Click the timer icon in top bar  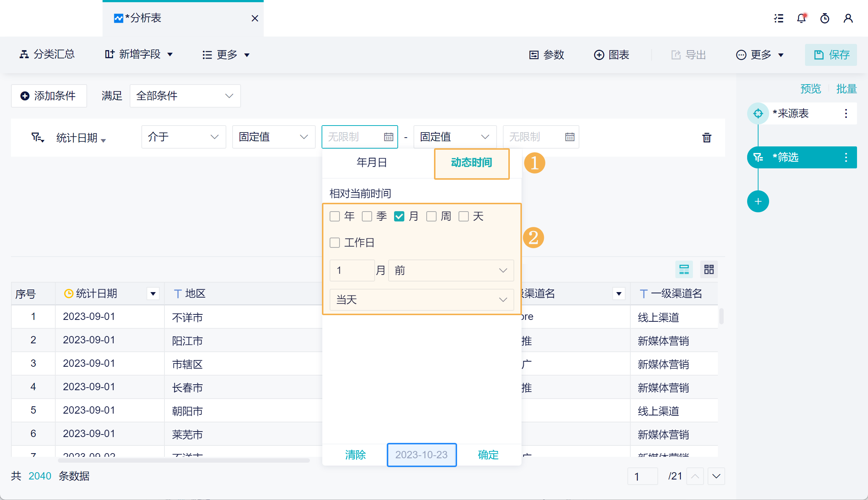(x=824, y=18)
